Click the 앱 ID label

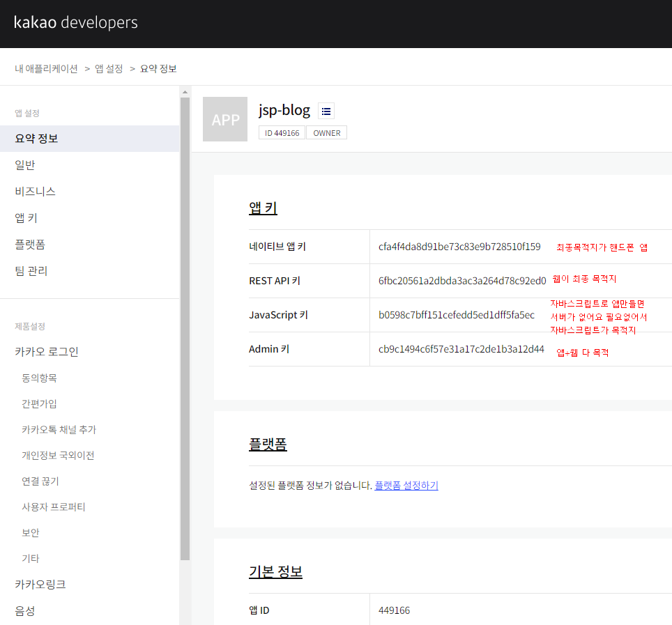tap(259, 610)
